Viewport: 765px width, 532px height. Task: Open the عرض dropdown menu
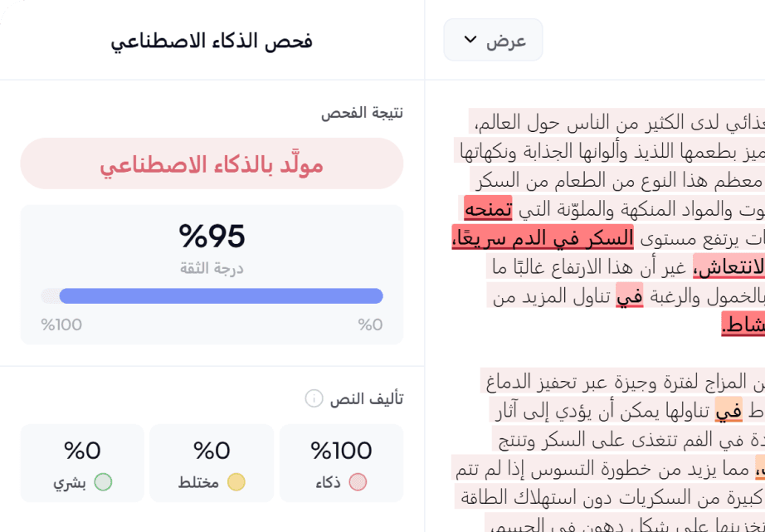click(493, 40)
